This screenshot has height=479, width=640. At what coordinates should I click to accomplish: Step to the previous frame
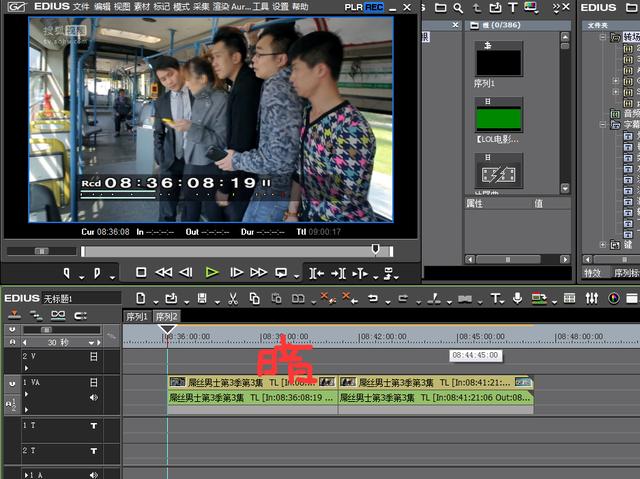coord(186,272)
